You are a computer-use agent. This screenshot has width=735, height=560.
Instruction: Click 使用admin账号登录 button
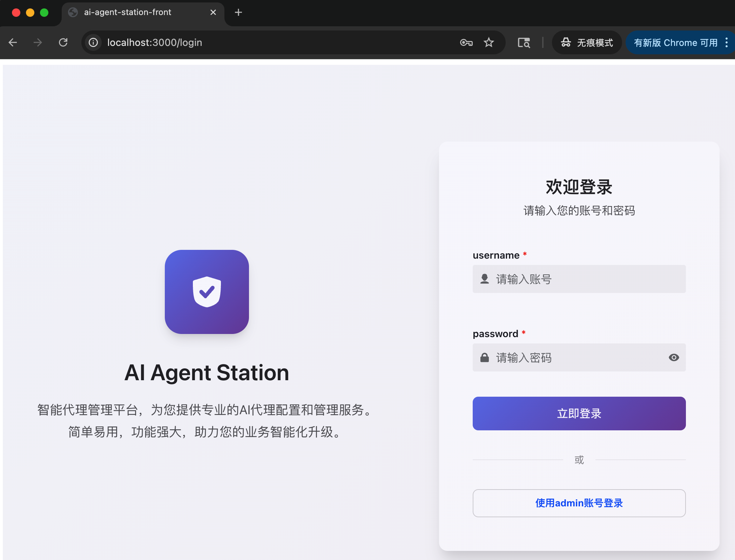(579, 503)
